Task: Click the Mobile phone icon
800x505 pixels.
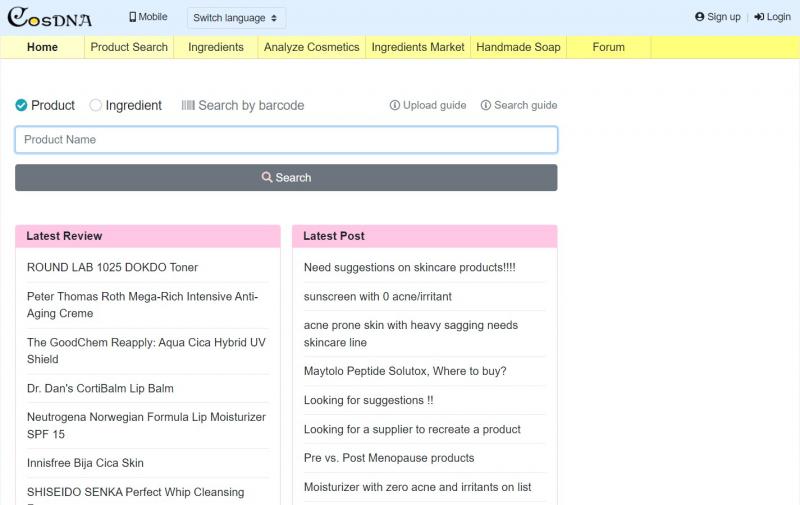Action: click(133, 17)
